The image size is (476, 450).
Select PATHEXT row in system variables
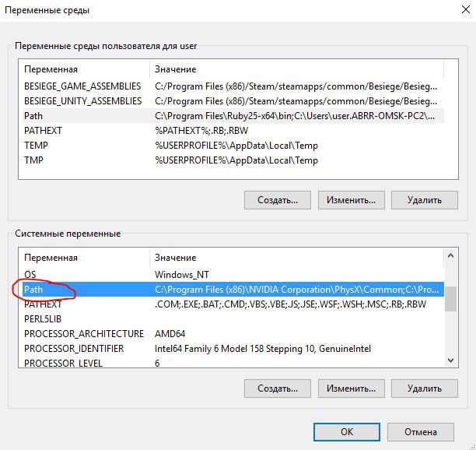(x=233, y=304)
